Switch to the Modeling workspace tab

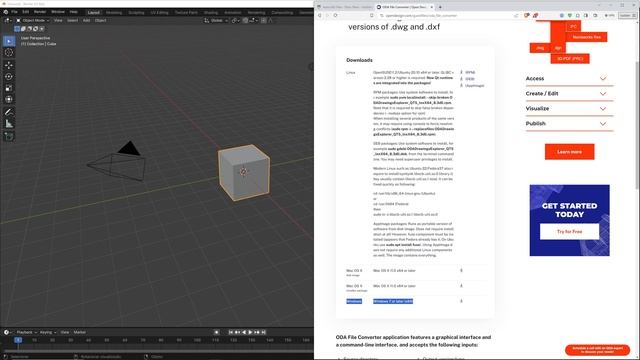114,13
